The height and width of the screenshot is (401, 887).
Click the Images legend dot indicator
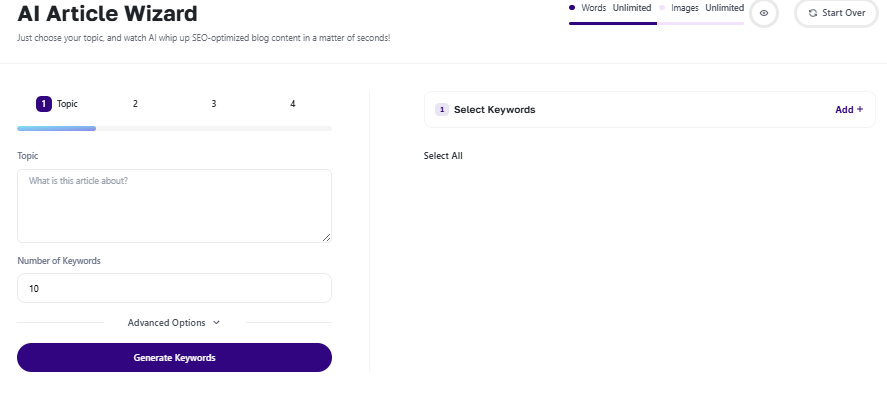point(662,8)
